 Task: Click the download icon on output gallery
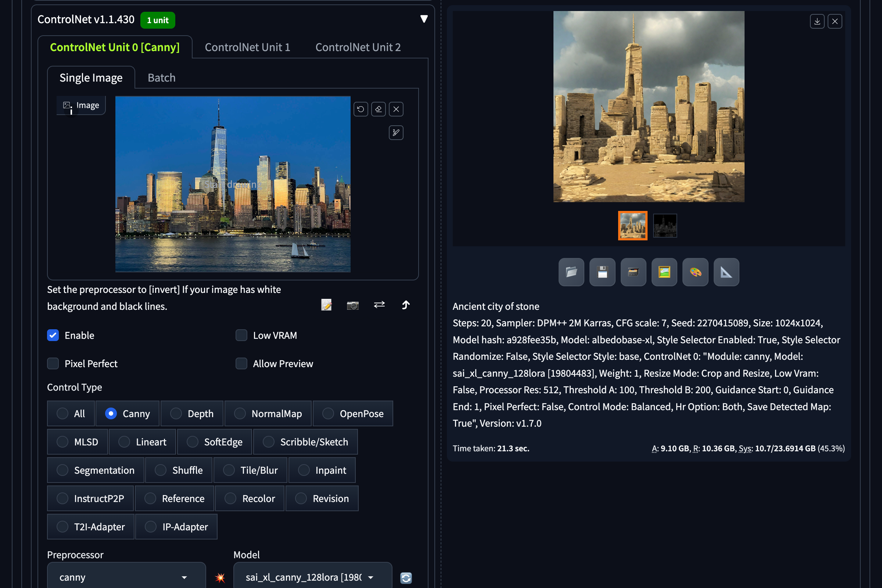click(x=817, y=21)
